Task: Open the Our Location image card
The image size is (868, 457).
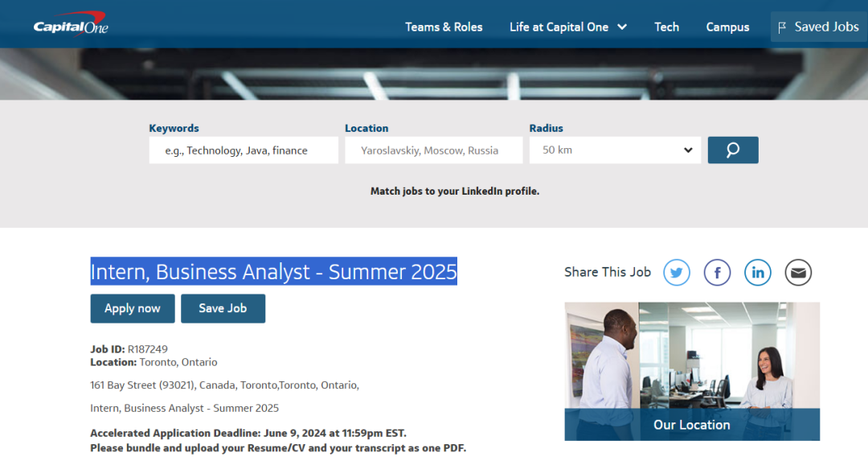Action: pos(692,371)
